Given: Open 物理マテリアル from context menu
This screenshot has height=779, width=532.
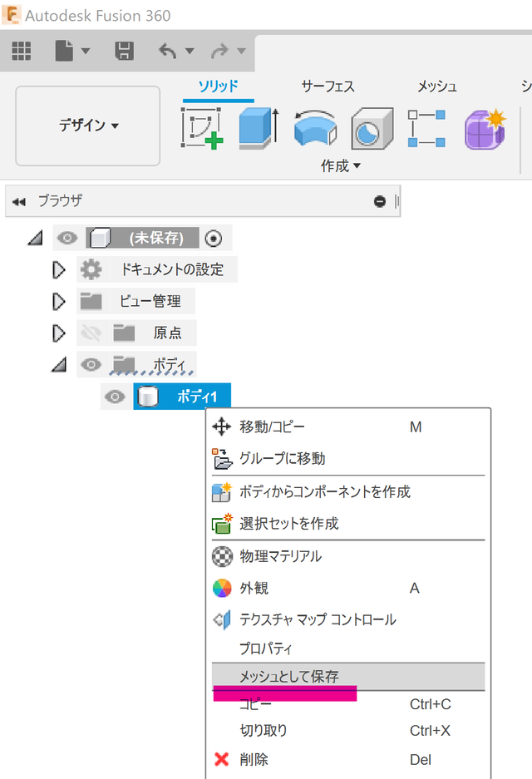Looking at the screenshot, I should point(348,556).
